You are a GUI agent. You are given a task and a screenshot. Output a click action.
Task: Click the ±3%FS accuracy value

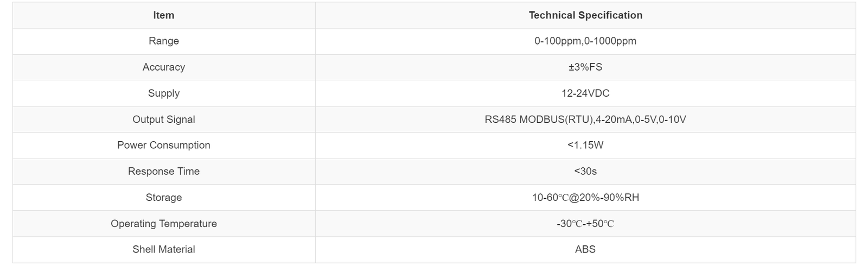pos(585,67)
